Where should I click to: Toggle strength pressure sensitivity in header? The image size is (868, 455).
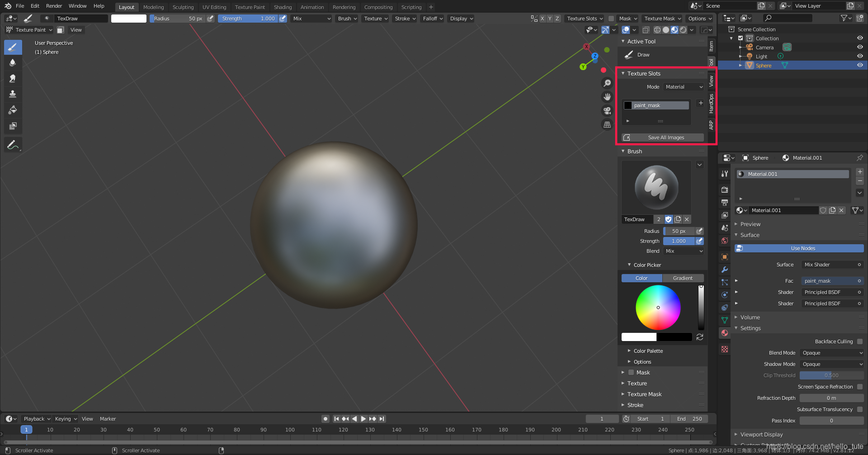point(283,19)
